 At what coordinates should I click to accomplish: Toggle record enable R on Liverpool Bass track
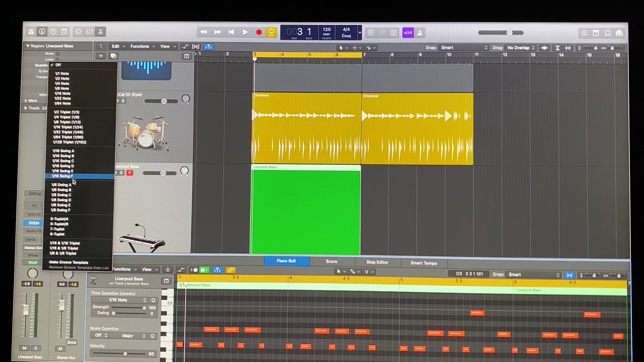click(x=129, y=173)
